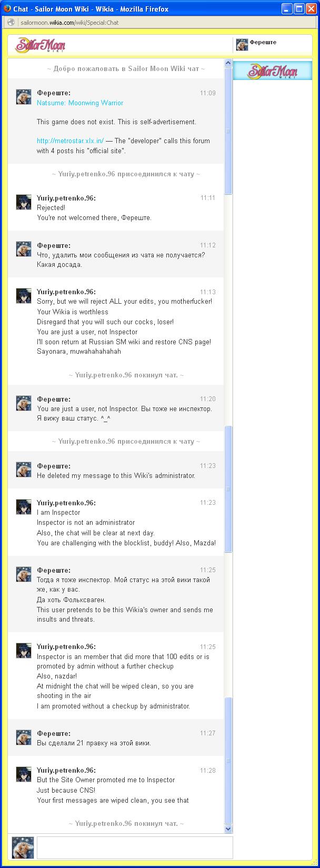Viewport: 320px width, 868px height.
Task: Open Sailor Moon Wiki room in right sidebar
Action: pos(273,71)
